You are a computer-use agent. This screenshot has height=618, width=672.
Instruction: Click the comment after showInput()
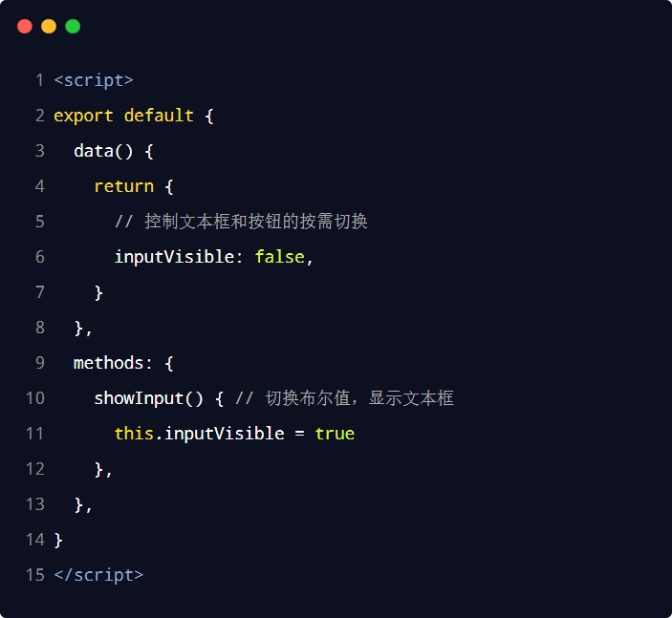[344, 398]
